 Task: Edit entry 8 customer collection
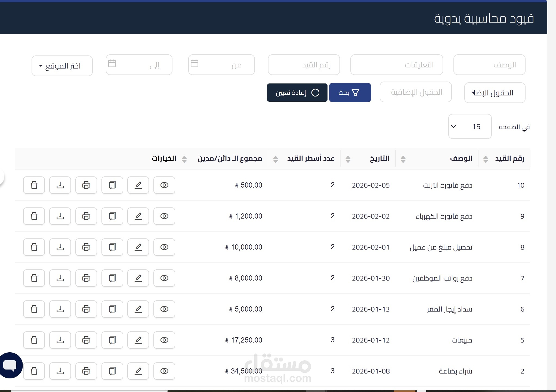[x=138, y=247]
